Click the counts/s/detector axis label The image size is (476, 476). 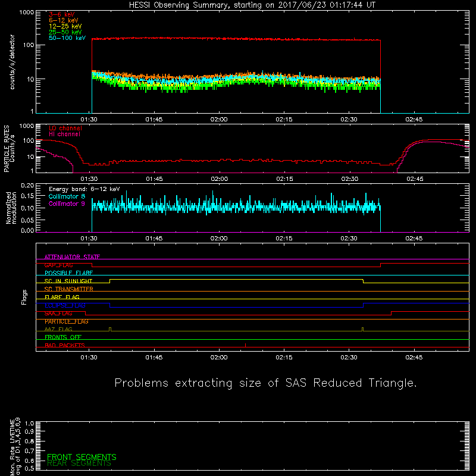12,62
